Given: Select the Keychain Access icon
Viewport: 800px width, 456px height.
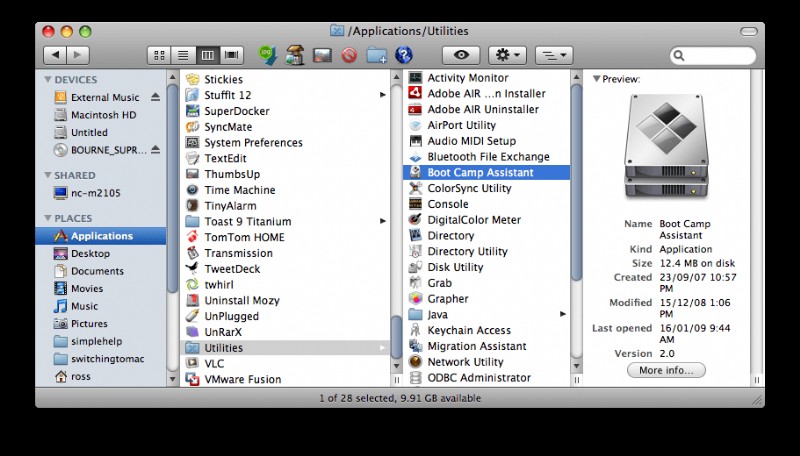Looking at the screenshot, I should (x=415, y=331).
